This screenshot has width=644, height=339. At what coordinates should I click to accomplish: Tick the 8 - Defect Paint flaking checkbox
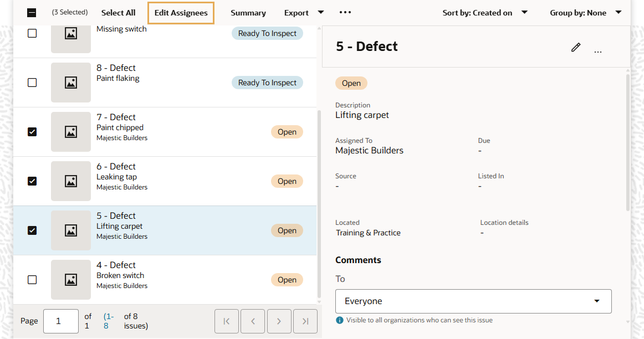pos(32,83)
